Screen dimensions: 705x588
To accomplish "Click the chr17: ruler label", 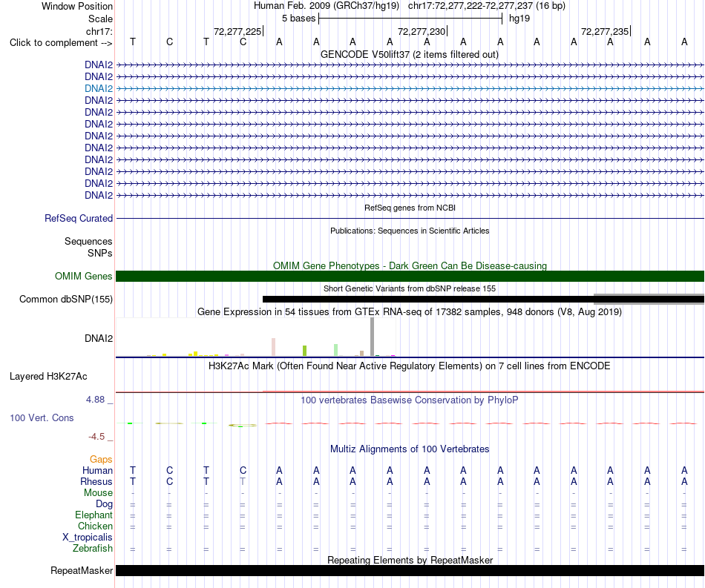I will (x=99, y=31).
